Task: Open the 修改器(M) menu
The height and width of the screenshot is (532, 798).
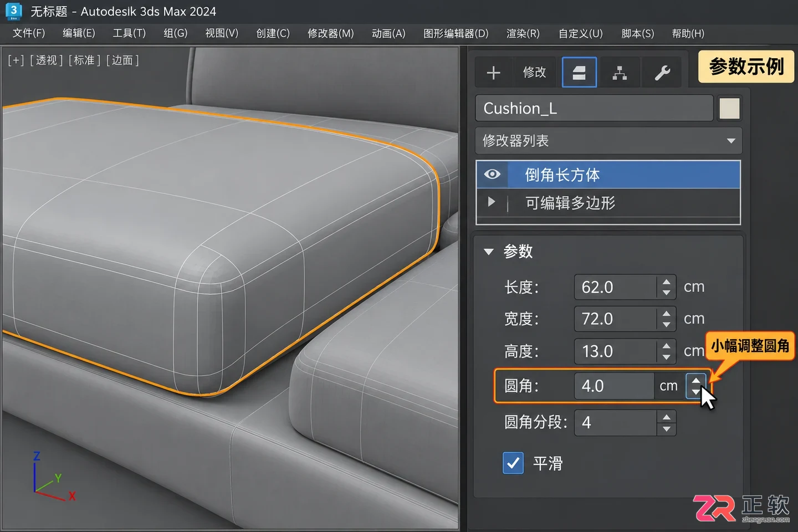Action: point(331,33)
